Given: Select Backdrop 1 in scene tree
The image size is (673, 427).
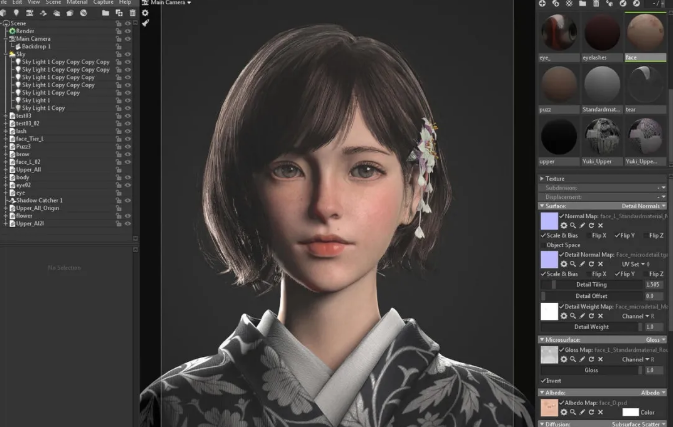Looking at the screenshot, I should (36, 46).
